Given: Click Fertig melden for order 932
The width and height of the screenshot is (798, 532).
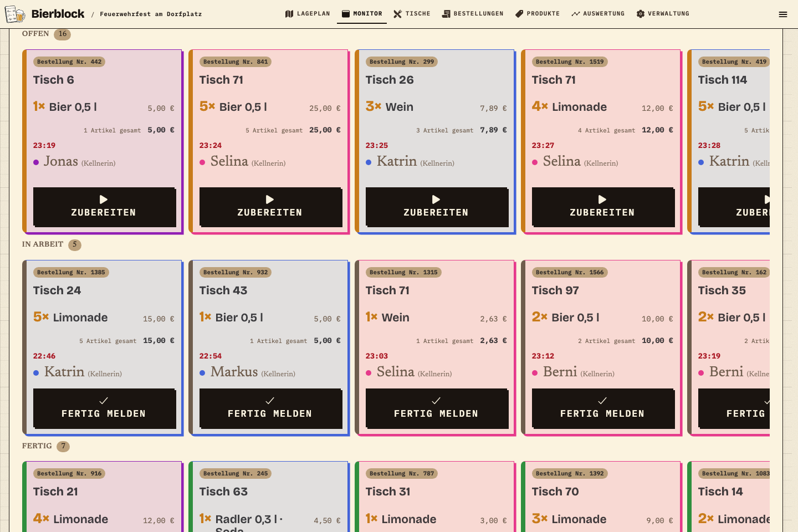Looking at the screenshot, I should pos(270,408).
